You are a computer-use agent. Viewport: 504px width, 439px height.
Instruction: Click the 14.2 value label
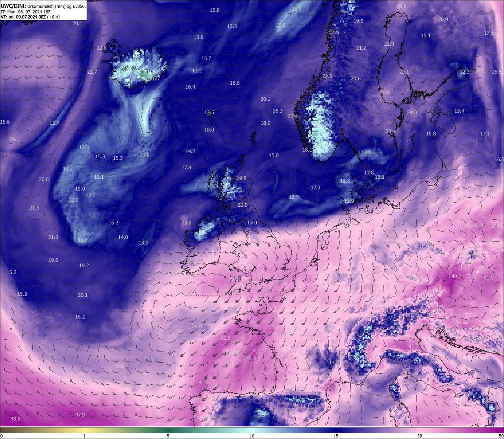(x=190, y=152)
